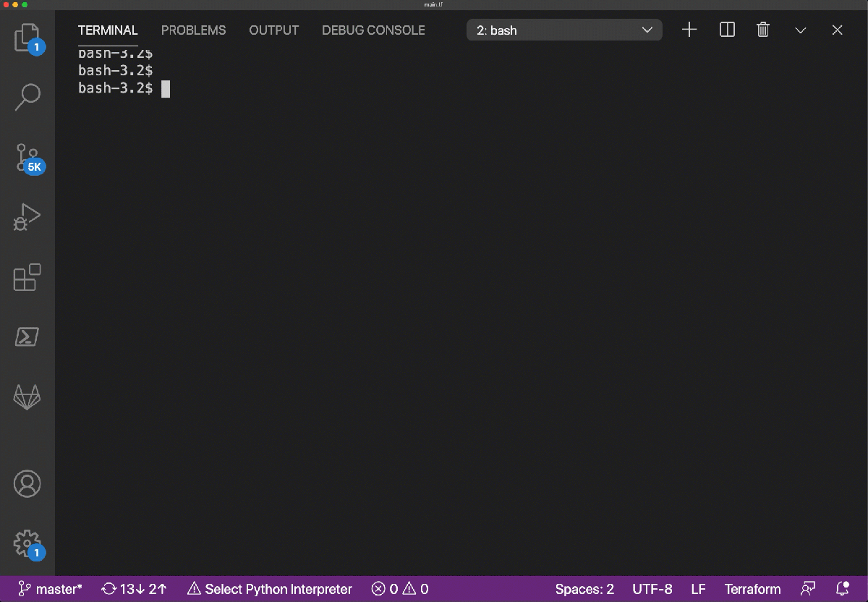Open the '2: bash' terminal dropdown
Screen dimensions: 868x602
click(x=564, y=30)
